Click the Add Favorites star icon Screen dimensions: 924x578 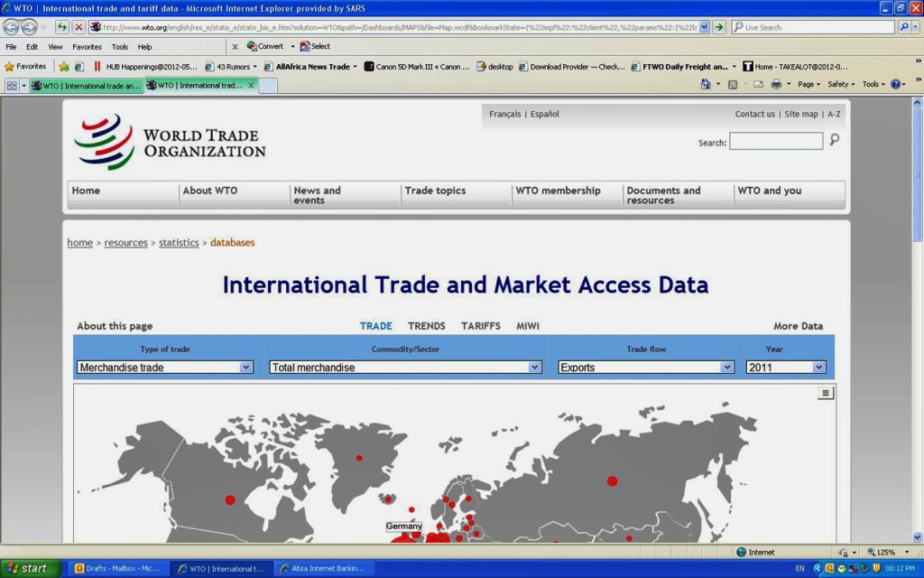pos(63,66)
